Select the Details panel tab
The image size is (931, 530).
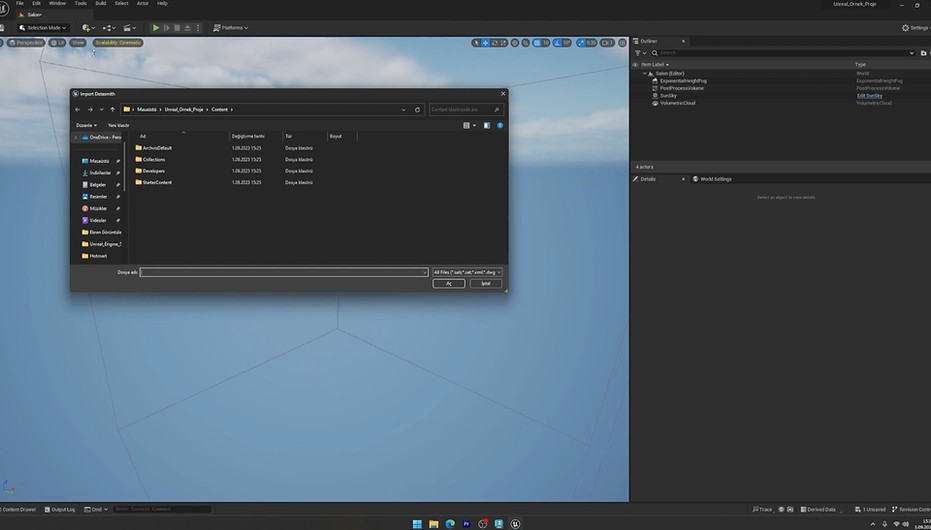pos(648,179)
